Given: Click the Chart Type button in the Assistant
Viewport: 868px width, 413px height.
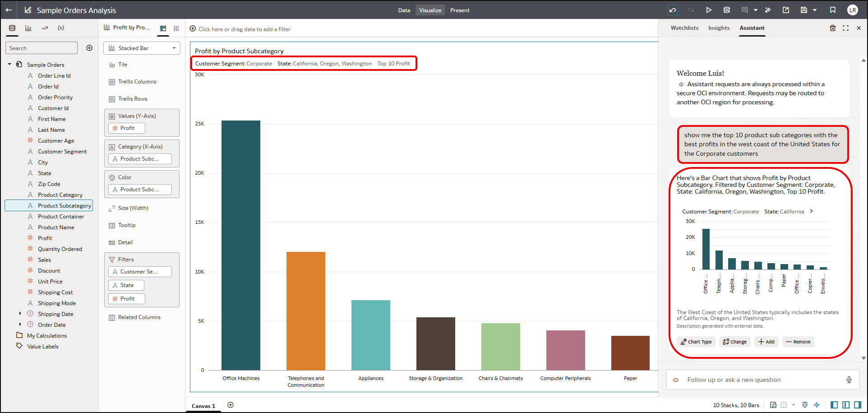Looking at the screenshot, I should coord(696,342).
